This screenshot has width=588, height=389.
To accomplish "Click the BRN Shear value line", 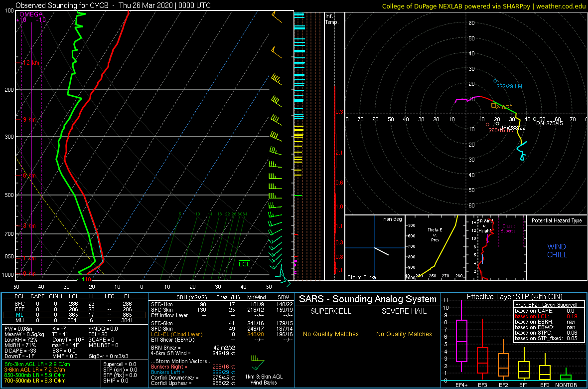I will pos(193,347).
